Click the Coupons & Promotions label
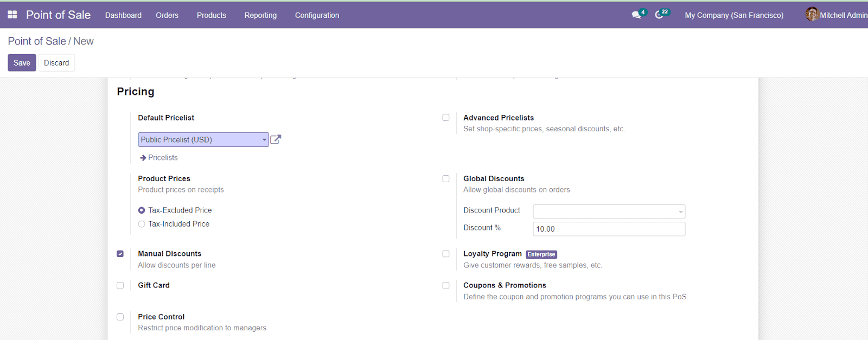 505,285
